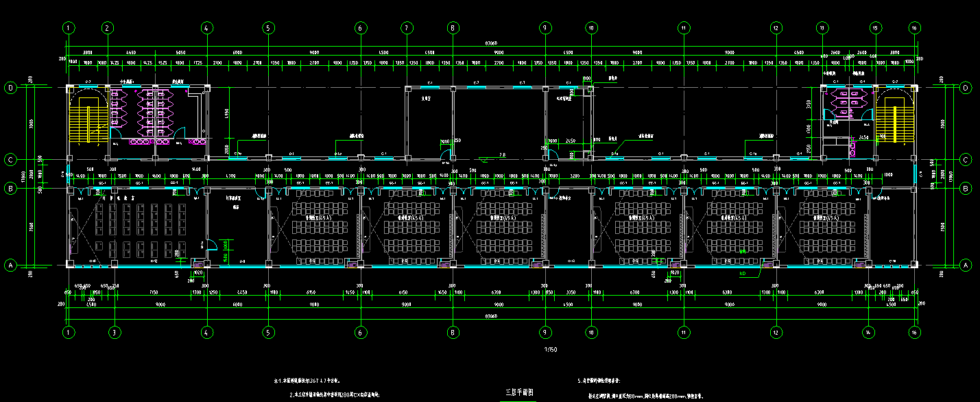Select grid bubble 14 in bottom row

point(868,332)
